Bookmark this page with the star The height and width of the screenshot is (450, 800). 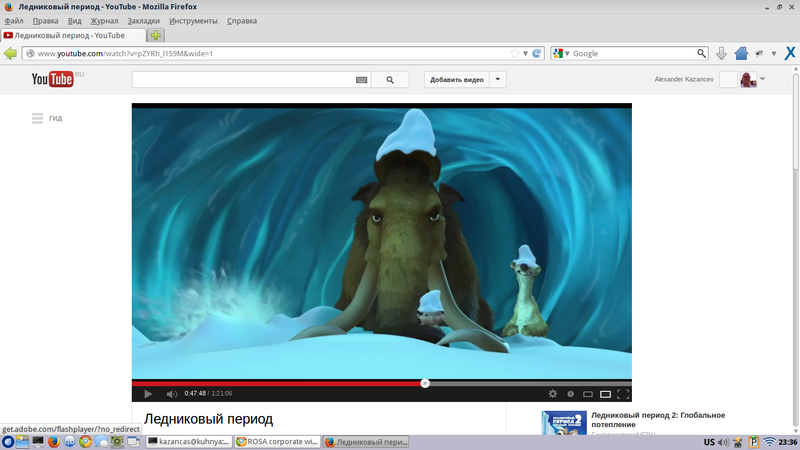click(514, 54)
